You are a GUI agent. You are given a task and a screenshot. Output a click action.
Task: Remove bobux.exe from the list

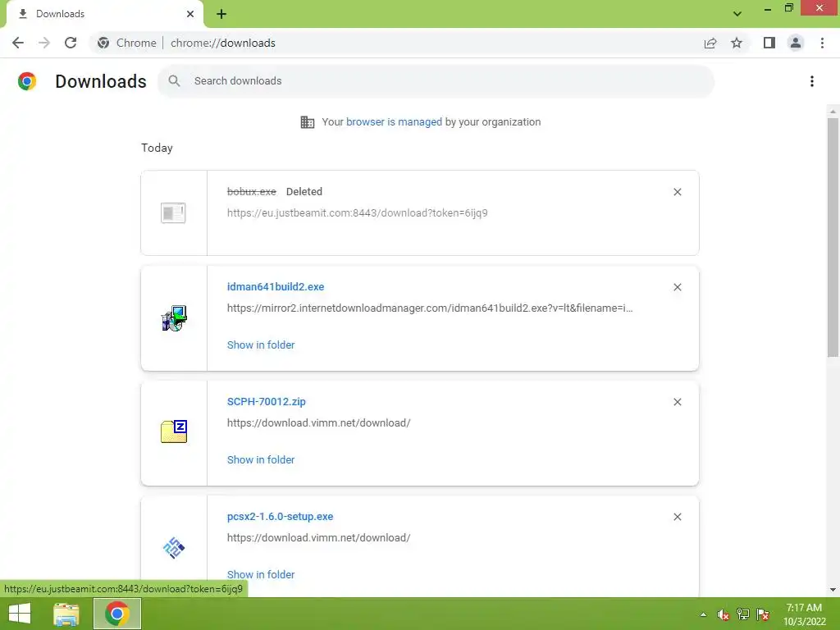point(677,192)
